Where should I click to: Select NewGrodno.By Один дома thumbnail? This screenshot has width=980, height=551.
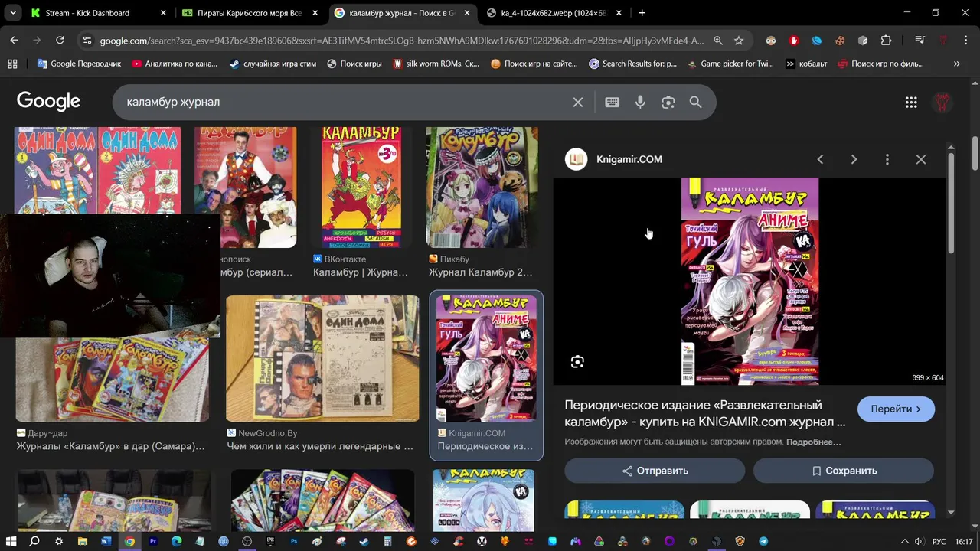point(322,359)
